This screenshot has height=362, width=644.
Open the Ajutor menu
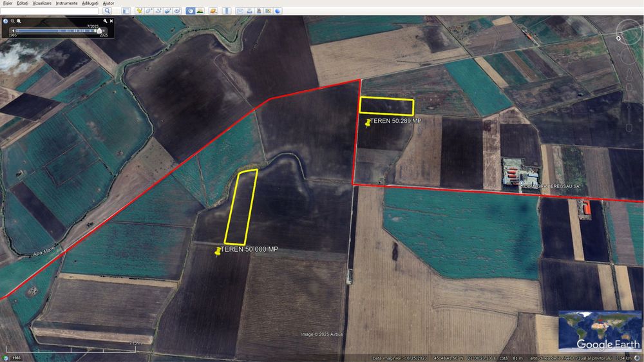108,3
